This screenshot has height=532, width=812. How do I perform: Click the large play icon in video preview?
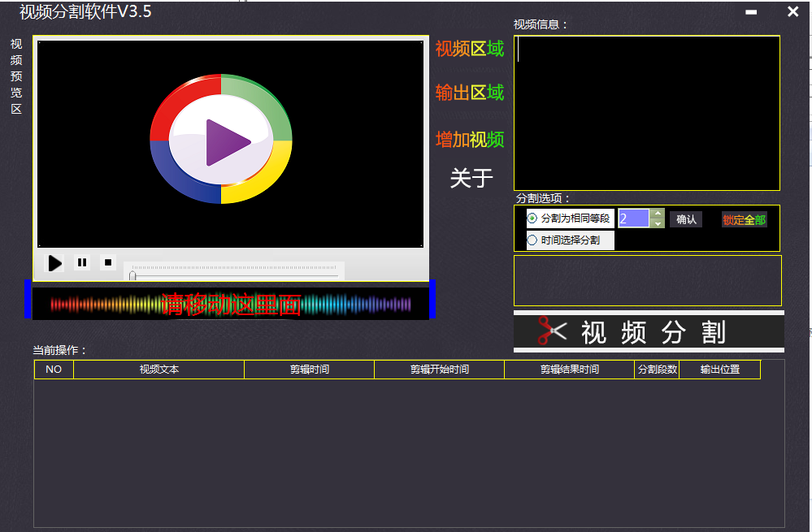click(x=221, y=141)
